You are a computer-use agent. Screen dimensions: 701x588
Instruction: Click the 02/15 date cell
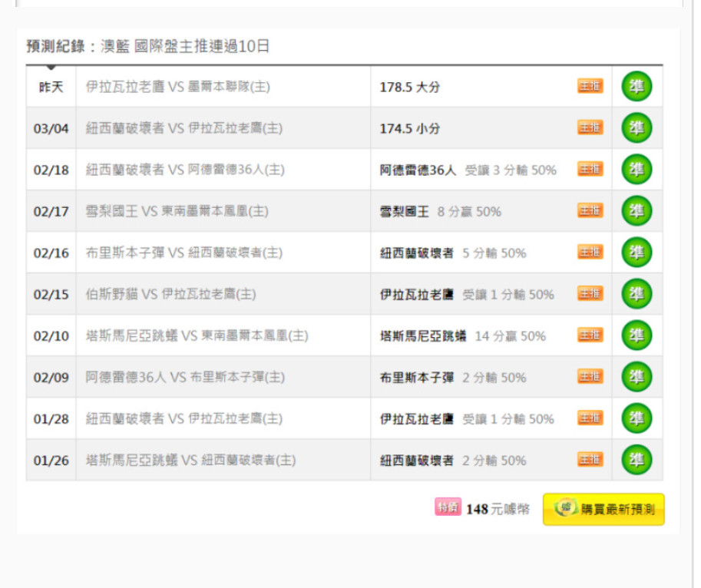pyautogui.click(x=51, y=294)
